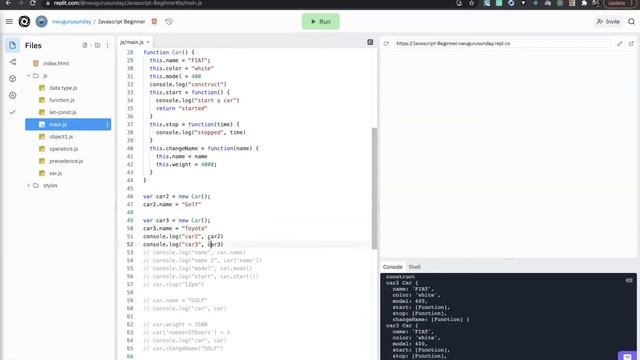The height and width of the screenshot is (360, 640).
Task: Click line 28 function Car declaration
Action: [169, 52]
